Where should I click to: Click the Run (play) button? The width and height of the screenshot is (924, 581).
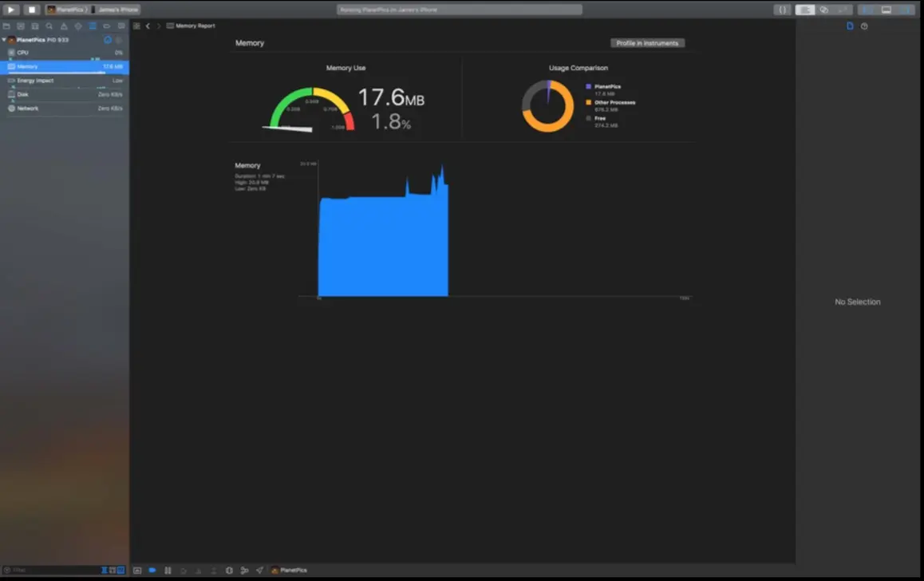pyautogui.click(x=10, y=10)
